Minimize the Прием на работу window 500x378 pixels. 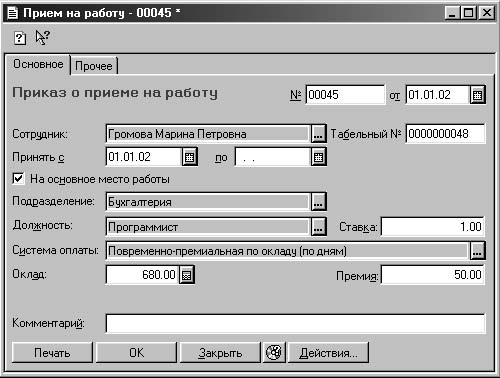[453, 13]
